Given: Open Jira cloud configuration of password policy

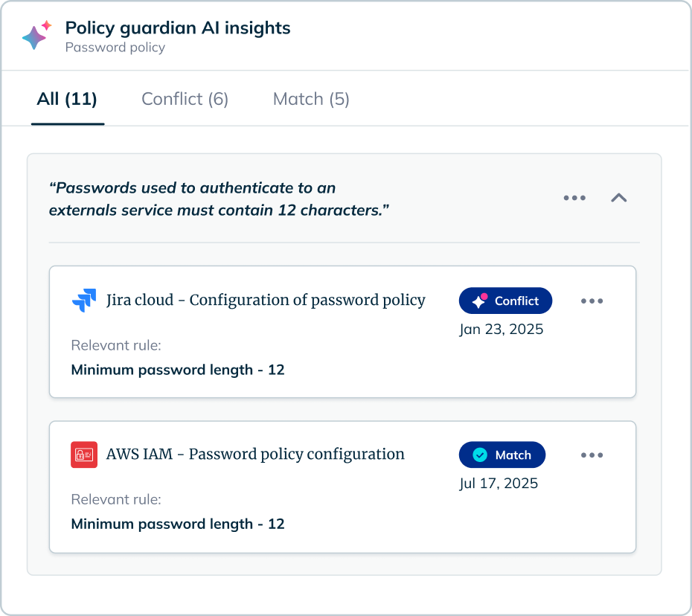Looking at the screenshot, I should click(266, 301).
